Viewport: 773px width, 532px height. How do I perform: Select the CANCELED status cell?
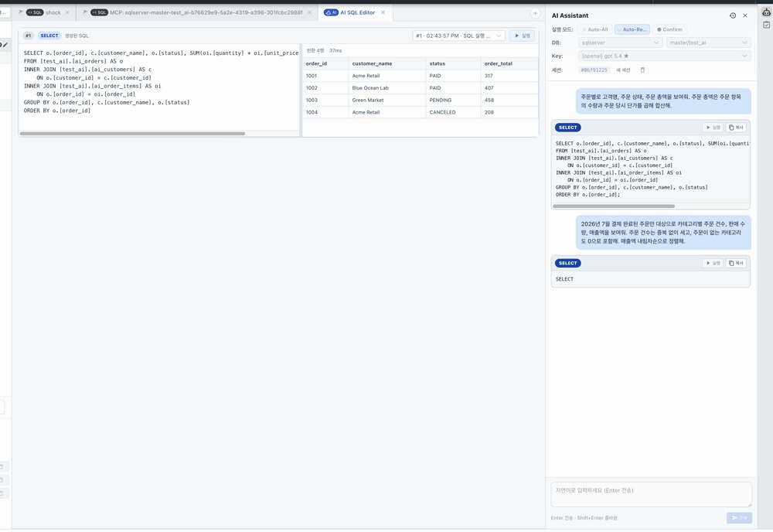tap(453, 112)
